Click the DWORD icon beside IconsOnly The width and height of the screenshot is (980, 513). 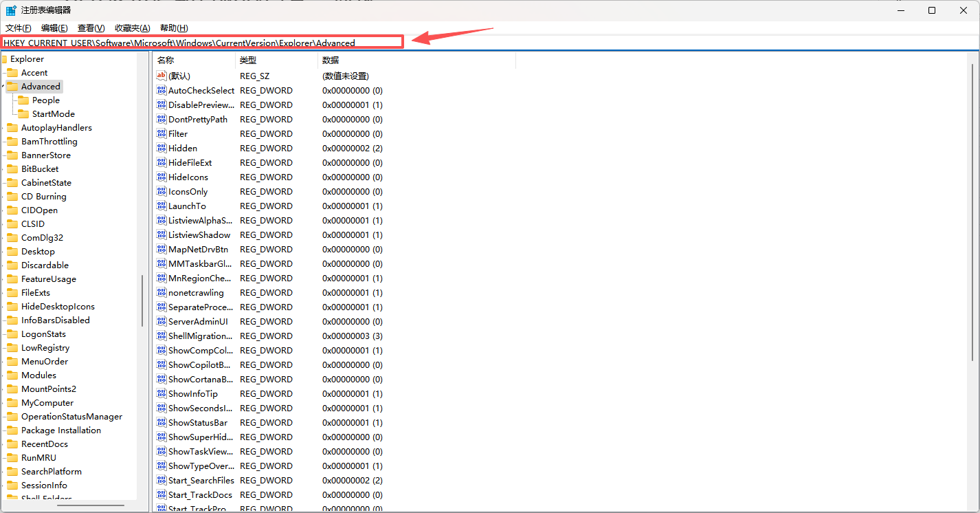click(x=162, y=191)
